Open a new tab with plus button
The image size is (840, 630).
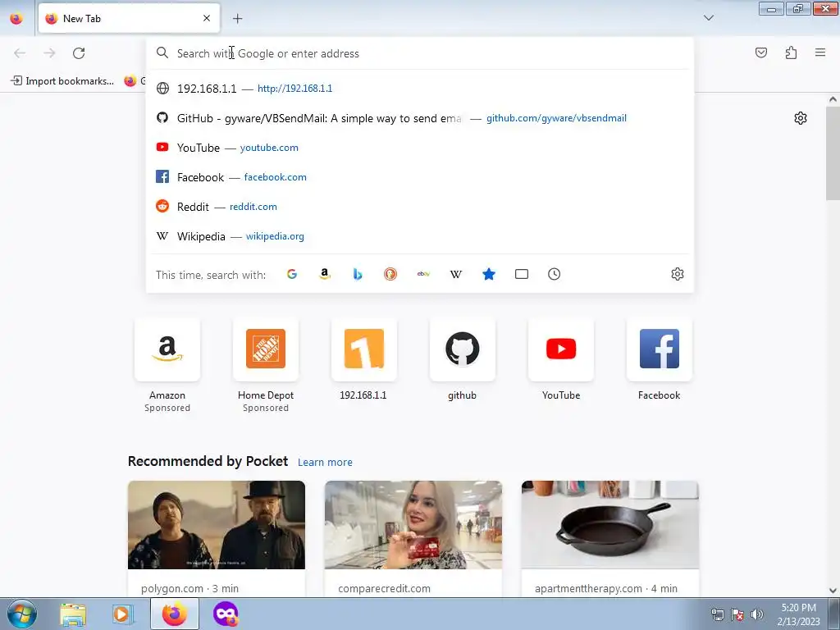237,19
